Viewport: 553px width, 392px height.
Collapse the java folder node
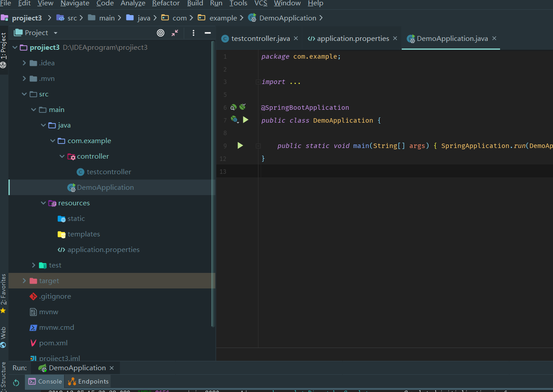click(x=43, y=125)
